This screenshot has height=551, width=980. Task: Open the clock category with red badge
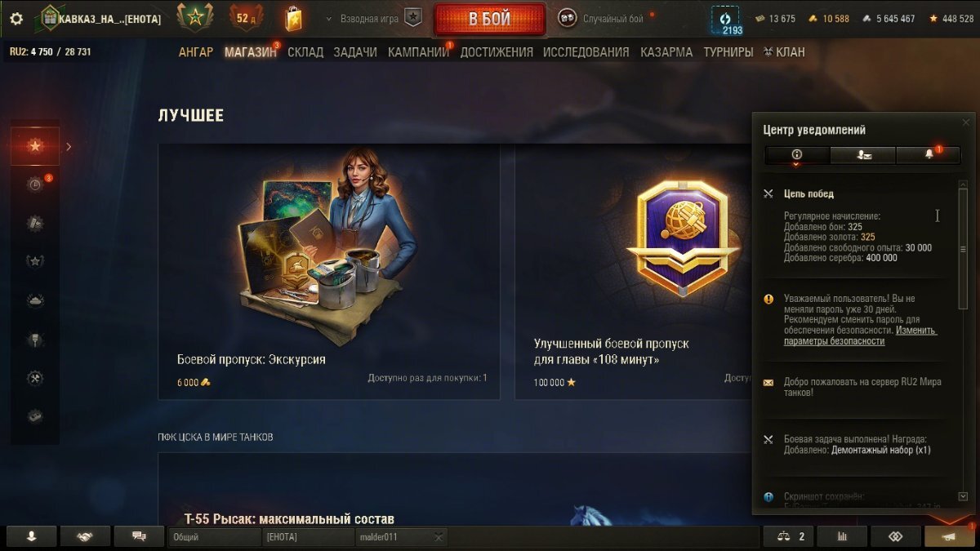[x=35, y=184]
